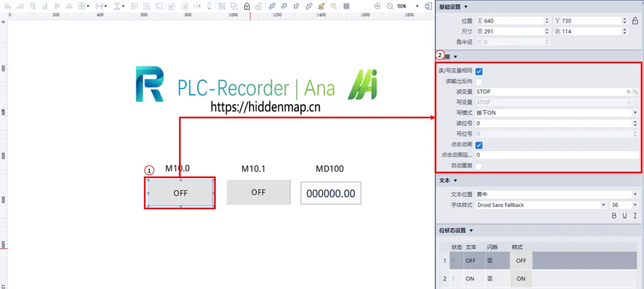The image size is (644, 289).
Task: Toggle underline text formatting U
Action: point(625,216)
